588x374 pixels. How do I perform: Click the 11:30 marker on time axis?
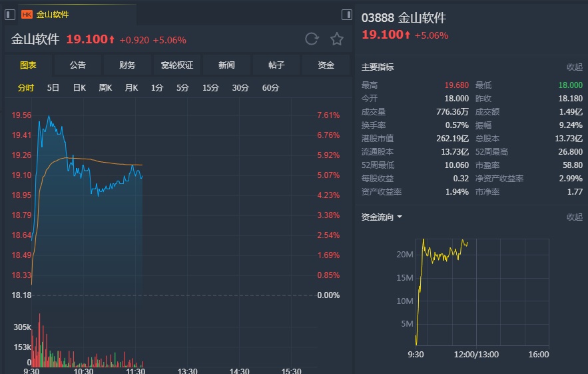tap(136, 371)
